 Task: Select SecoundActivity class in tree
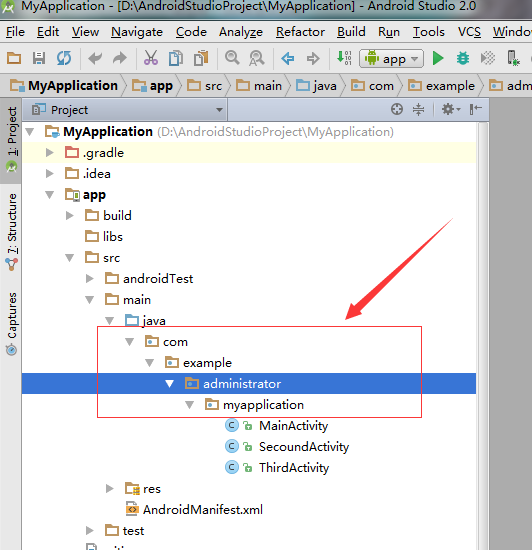287,447
